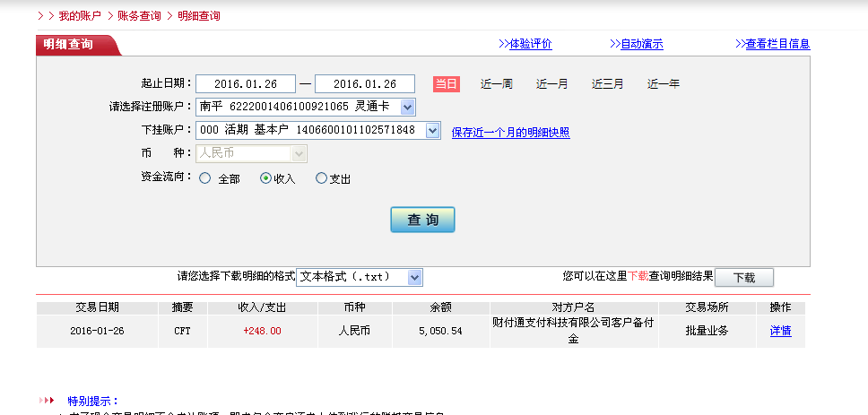Click the 查看栏目信息 link
Image resolution: width=868 pixels, height=415 pixels.
777,44
